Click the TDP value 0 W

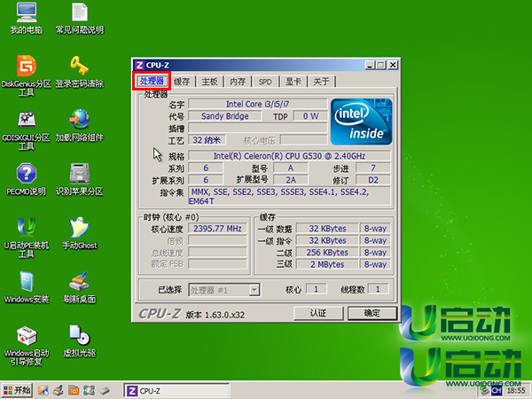coord(310,116)
